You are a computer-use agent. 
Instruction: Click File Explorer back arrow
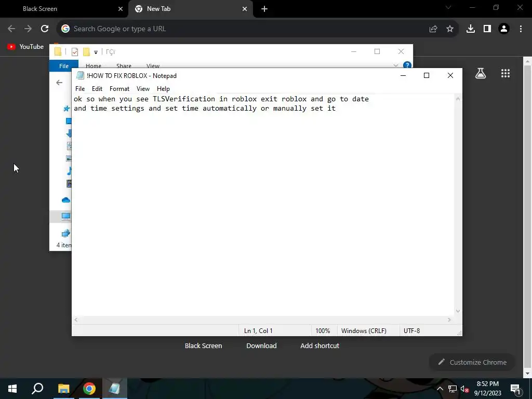[x=59, y=83]
